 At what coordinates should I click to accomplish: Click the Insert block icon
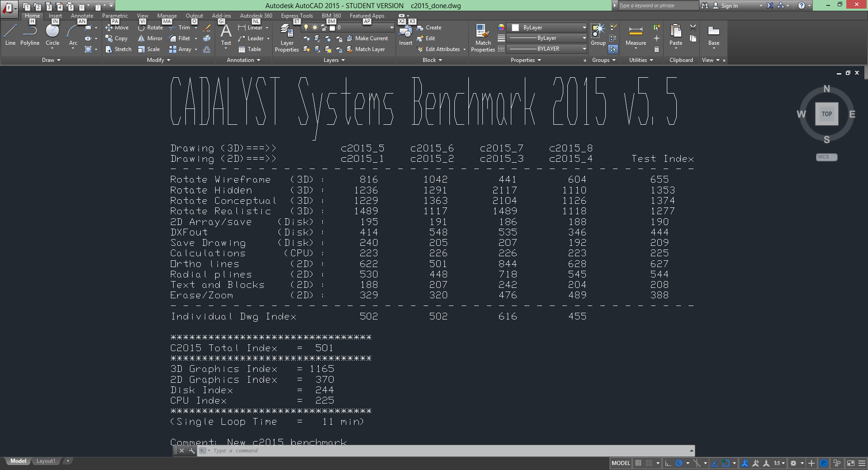[x=405, y=35]
